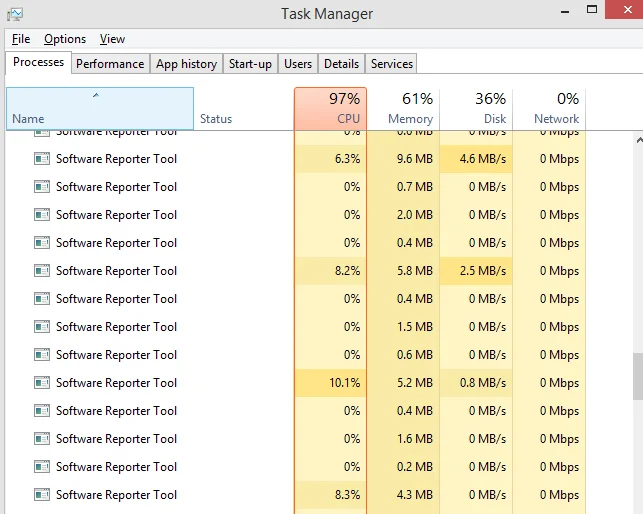Click the 8.2% CPU value
This screenshot has height=514, width=643.
347,271
